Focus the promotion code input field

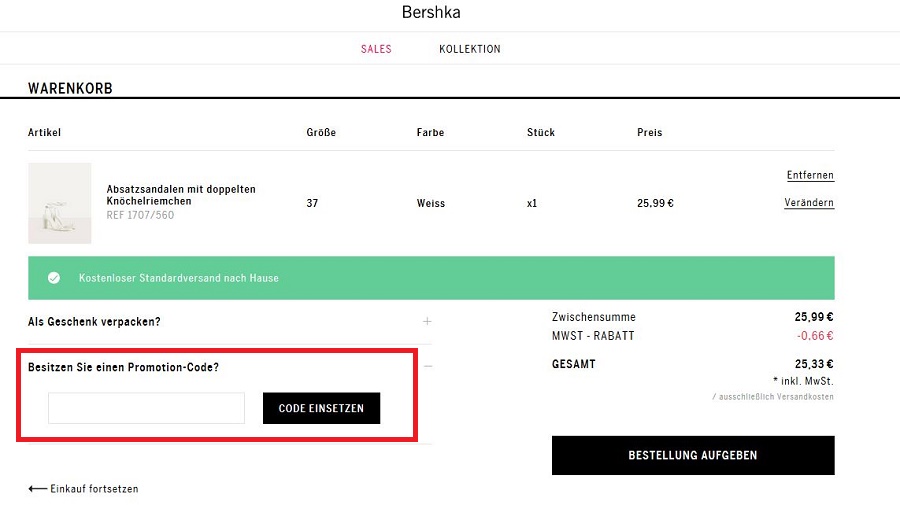tap(146, 408)
